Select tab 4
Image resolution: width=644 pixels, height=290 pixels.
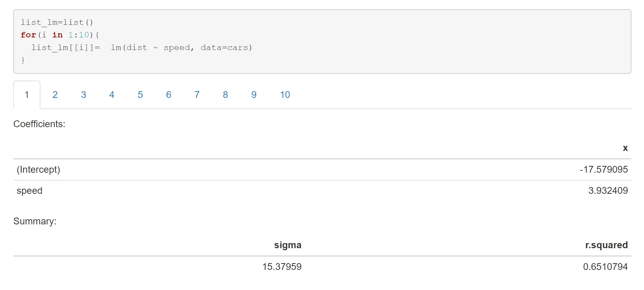coord(112,95)
